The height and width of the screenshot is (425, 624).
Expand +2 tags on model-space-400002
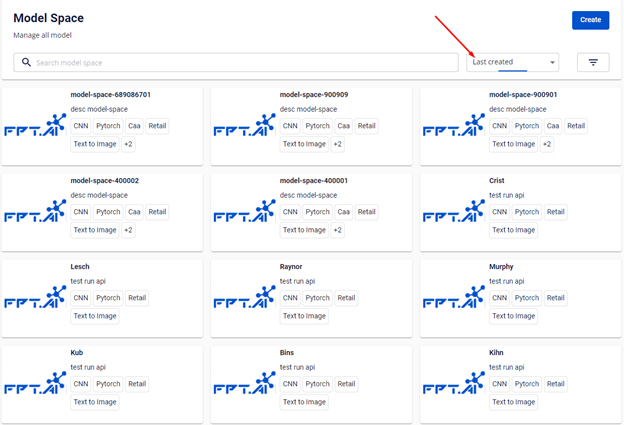pyautogui.click(x=128, y=230)
